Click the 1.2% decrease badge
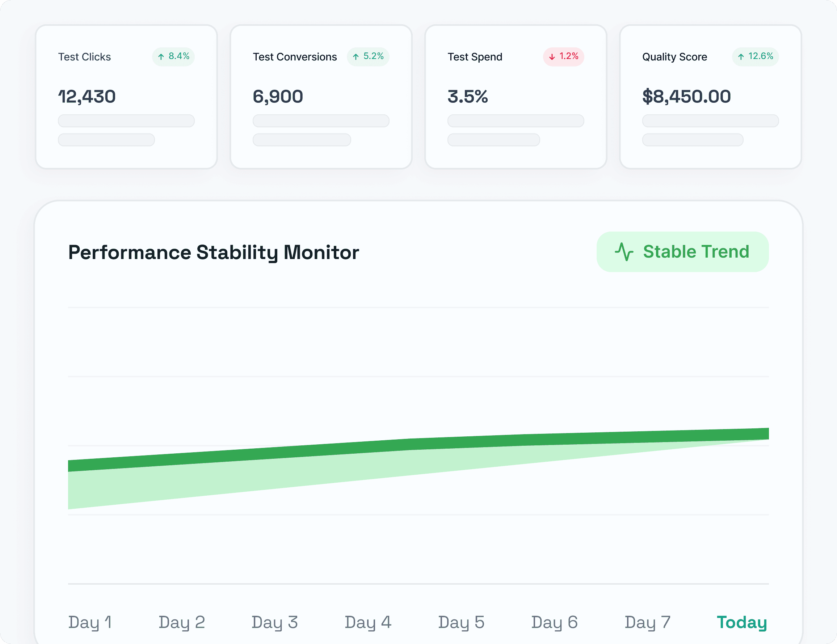Screen dimensions: 837x644 [563, 57]
